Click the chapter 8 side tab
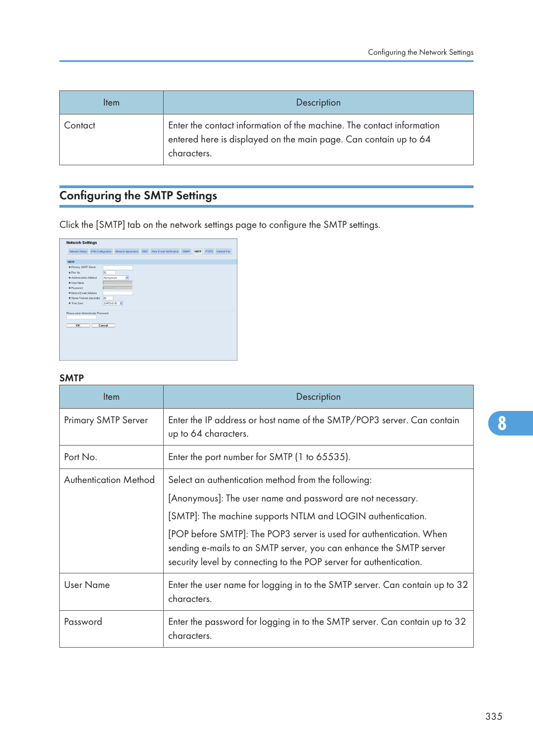The width and height of the screenshot is (533, 756). pos(510,423)
